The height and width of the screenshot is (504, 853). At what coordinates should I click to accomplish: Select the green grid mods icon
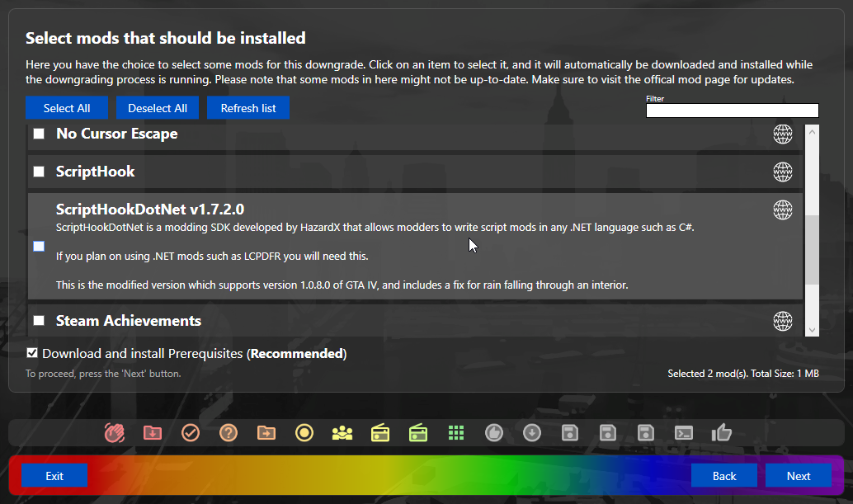point(456,433)
